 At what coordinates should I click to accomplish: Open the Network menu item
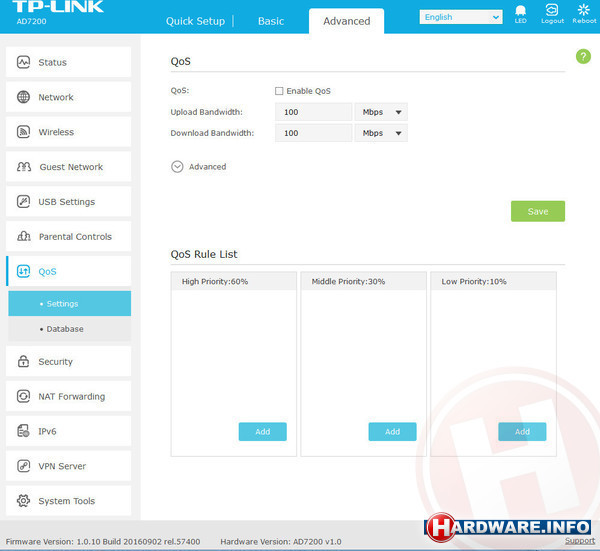point(68,97)
